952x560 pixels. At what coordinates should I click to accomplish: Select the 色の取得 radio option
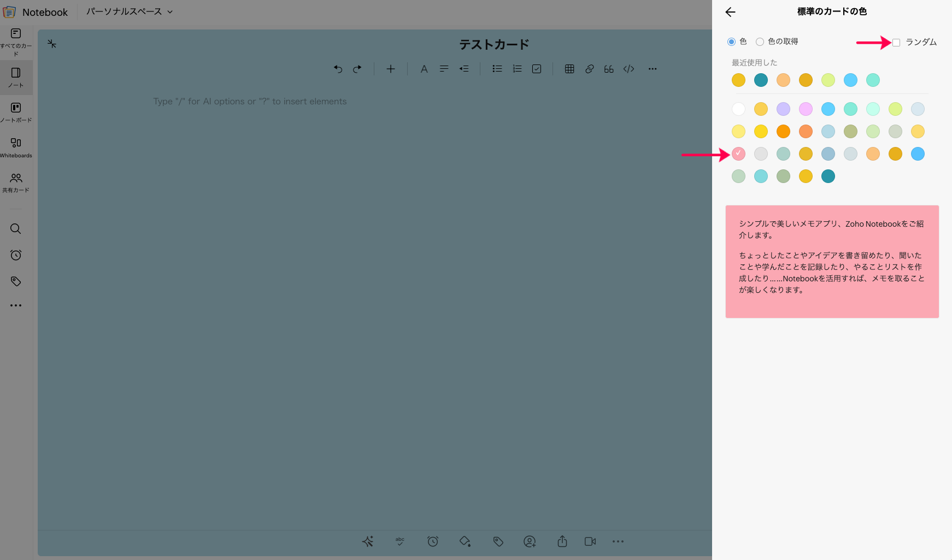click(x=760, y=42)
